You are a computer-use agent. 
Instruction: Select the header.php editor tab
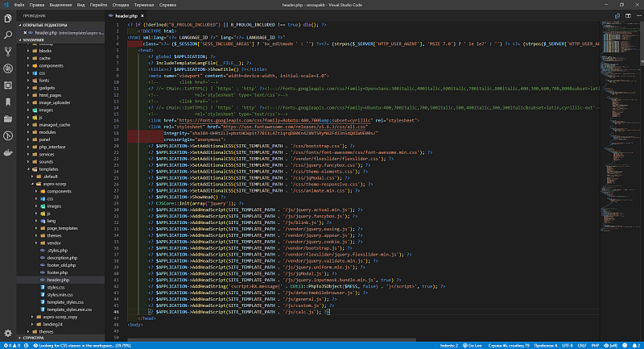click(x=126, y=15)
